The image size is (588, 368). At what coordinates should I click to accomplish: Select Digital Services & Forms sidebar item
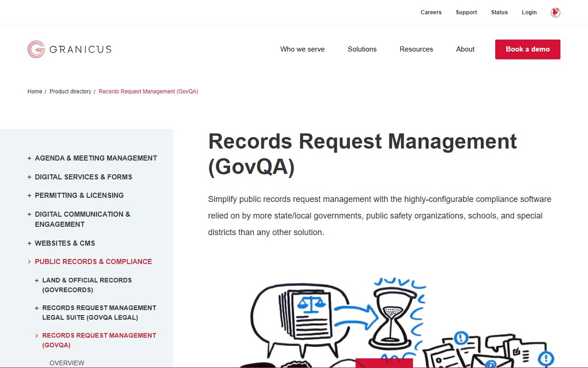[84, 177]
